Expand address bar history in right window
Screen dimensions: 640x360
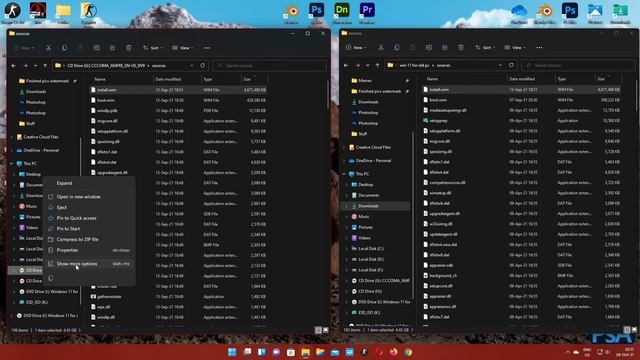[x=500, y=65]
